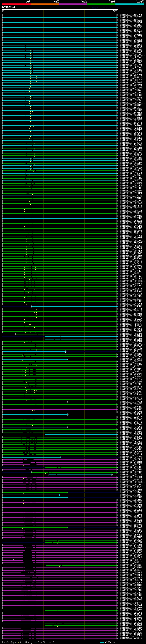Click the white query length bar
The image size is (146, 644).
coord(60,9)
